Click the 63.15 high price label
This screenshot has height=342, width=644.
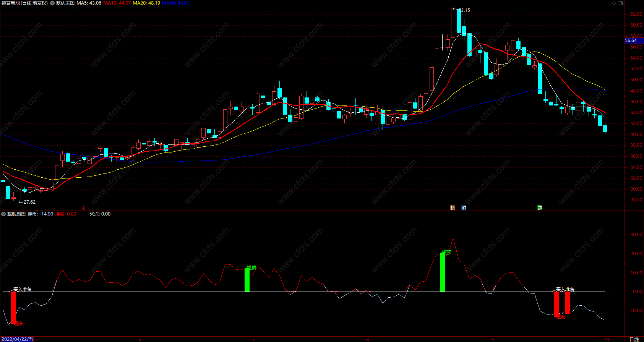click(464, 10)
